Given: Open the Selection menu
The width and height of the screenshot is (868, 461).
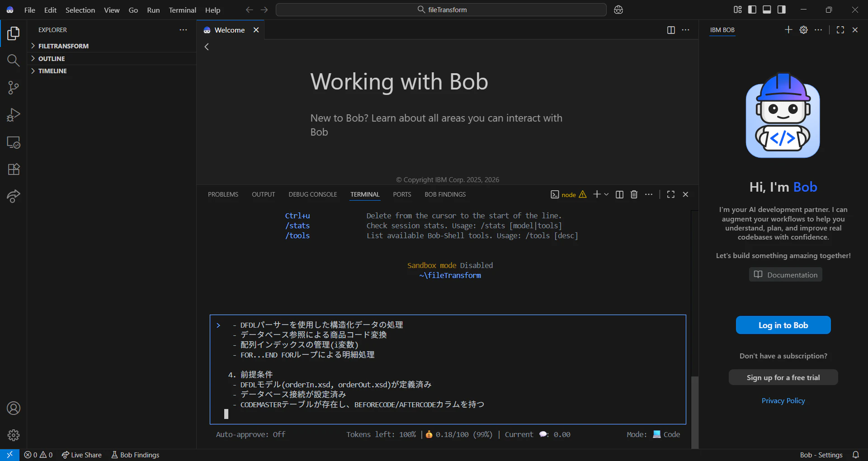Looking at the screenshot, I should (x=80, y=10).
